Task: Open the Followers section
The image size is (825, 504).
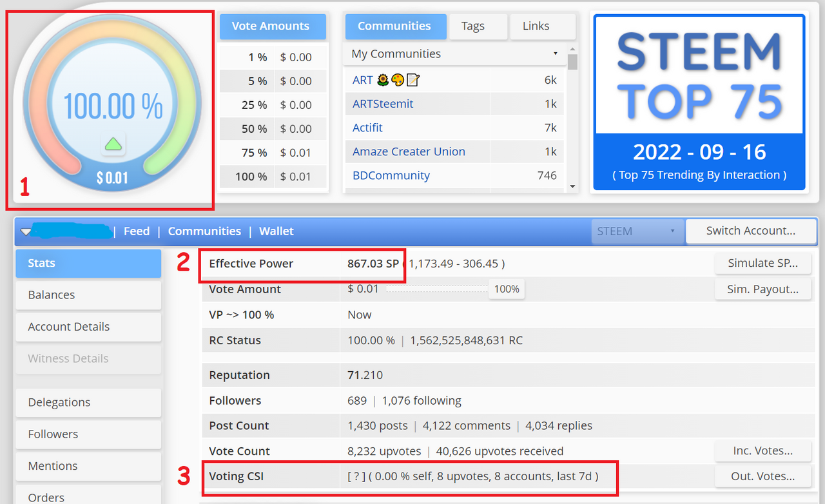Action: tap(88, 434)
